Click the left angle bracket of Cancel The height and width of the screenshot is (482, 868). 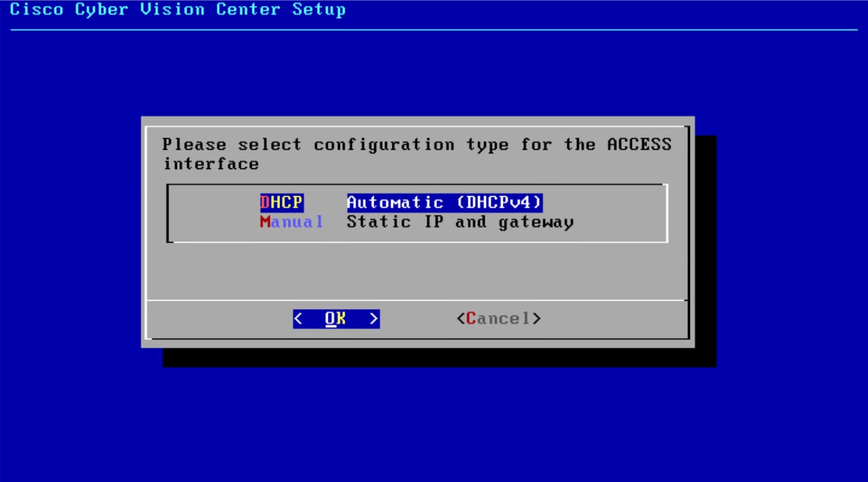[x=461, y=318]
